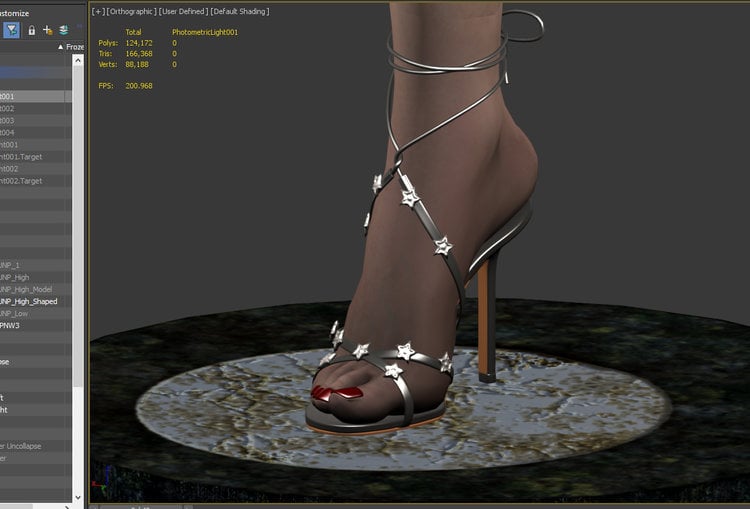Screen dimensions: 750x509
Task: Click the FPS value 200.968
Action: click(139, 86)
